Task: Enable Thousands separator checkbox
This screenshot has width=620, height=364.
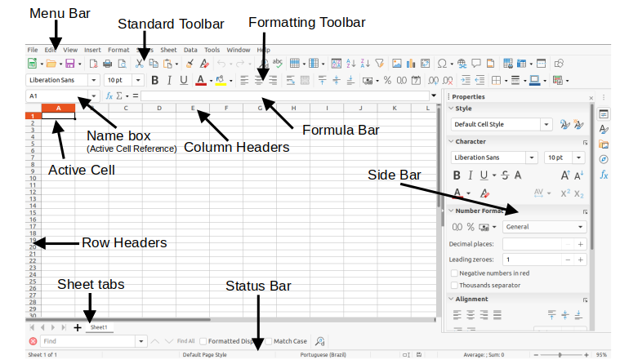Action: [x=454, y=285]
